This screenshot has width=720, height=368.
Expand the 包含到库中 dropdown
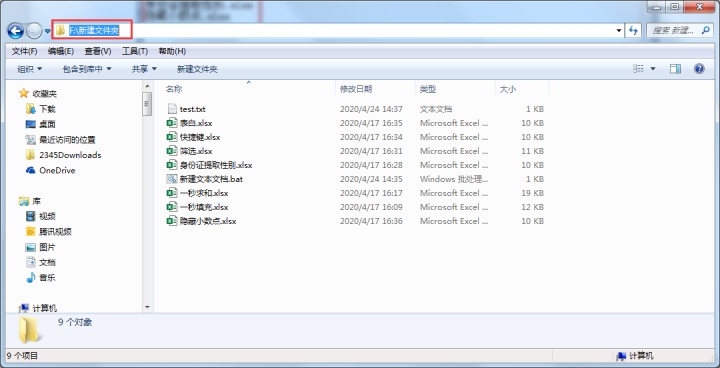87,69
